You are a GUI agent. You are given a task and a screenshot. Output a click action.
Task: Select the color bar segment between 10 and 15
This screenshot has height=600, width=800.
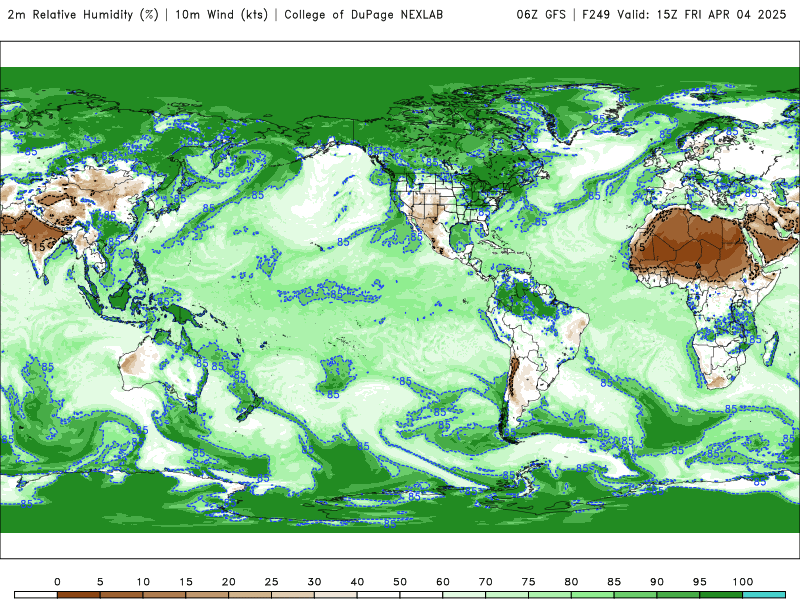[x=164, y=595]
